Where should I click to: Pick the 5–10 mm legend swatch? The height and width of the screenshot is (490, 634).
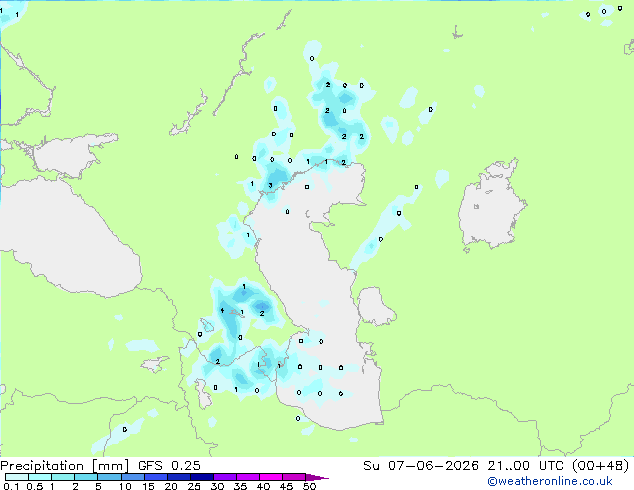[x=109, y=477]
